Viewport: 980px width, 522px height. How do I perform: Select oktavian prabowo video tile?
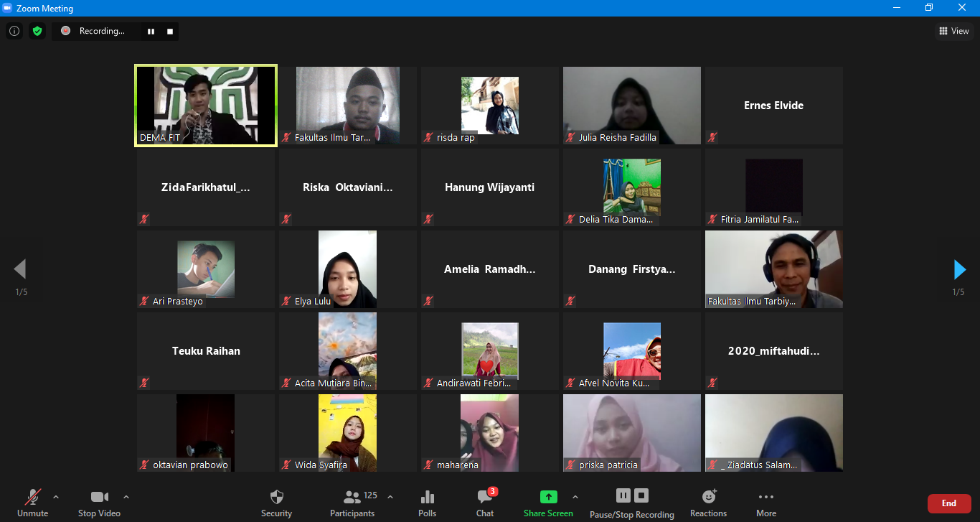(x=206, y=433)
